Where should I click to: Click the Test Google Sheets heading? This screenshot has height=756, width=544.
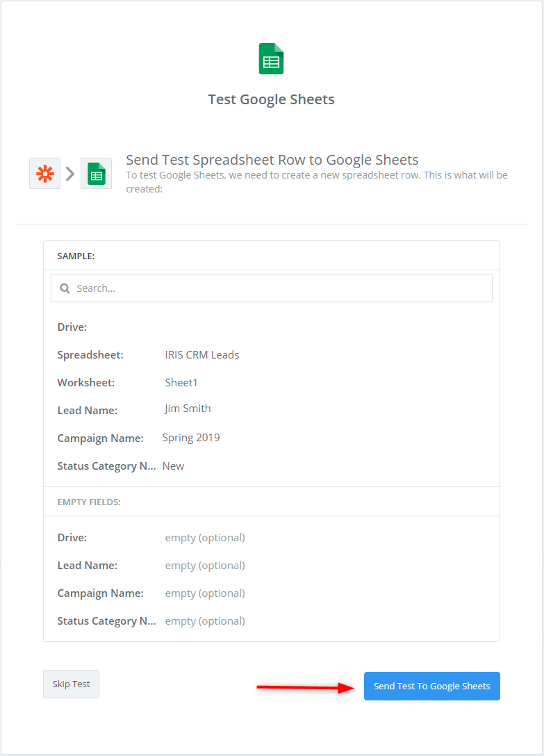point(271,99)
